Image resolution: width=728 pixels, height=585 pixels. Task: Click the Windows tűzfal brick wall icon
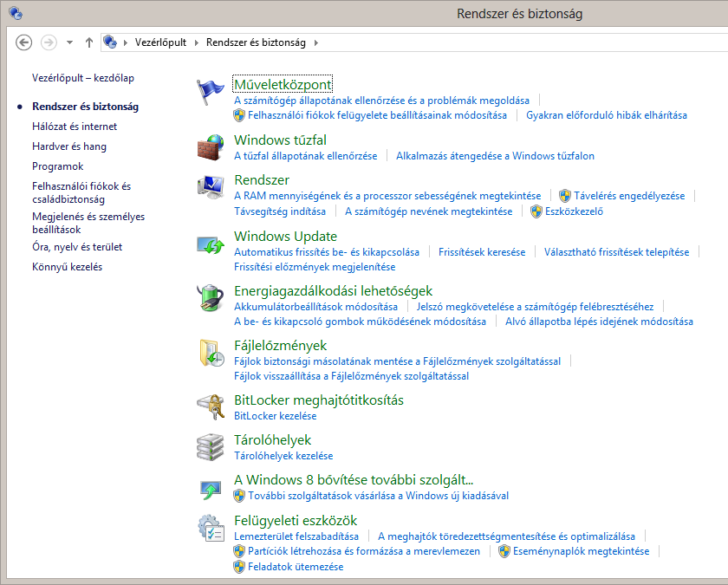[210, 147]
